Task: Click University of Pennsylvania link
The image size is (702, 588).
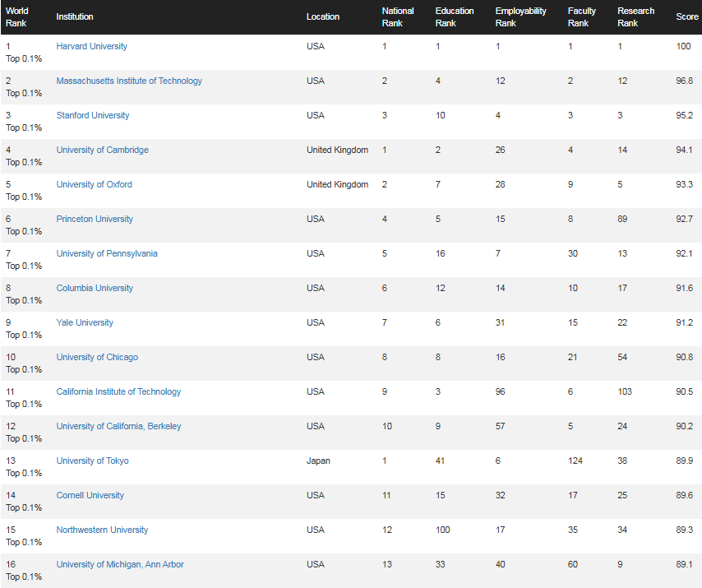Action: click(107, 253)
